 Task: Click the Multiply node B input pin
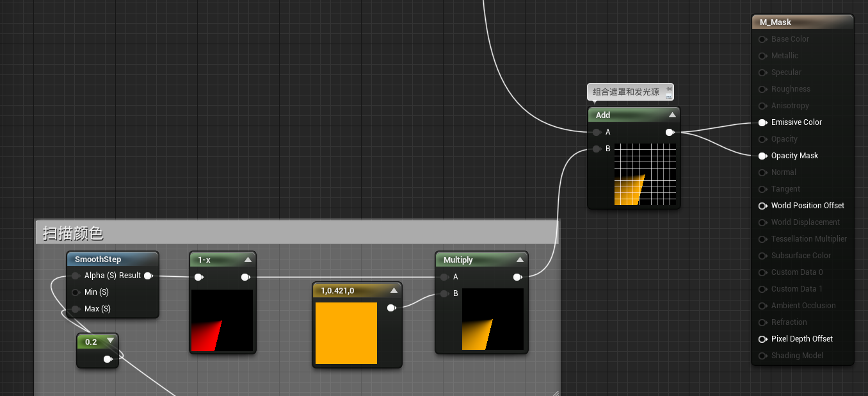coord(444,293)
